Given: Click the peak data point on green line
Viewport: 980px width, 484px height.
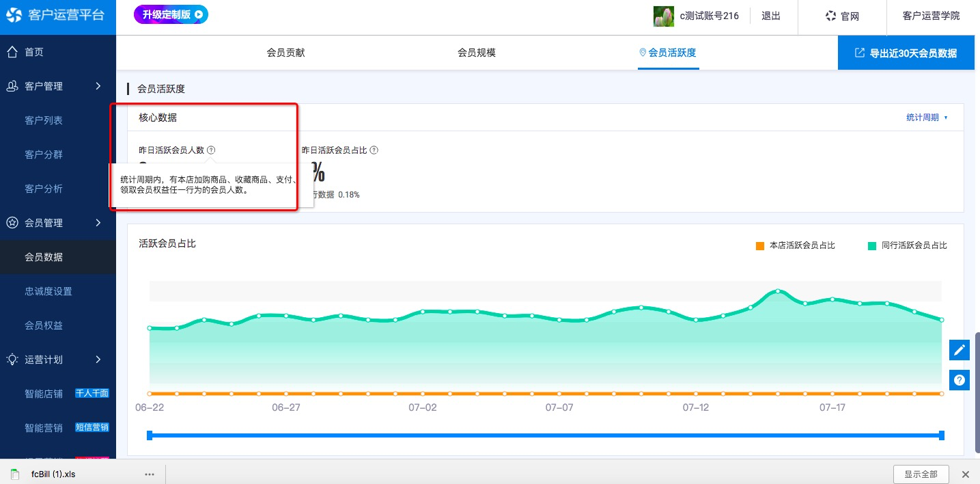Looking at the screenshot, I should point(777,292).
